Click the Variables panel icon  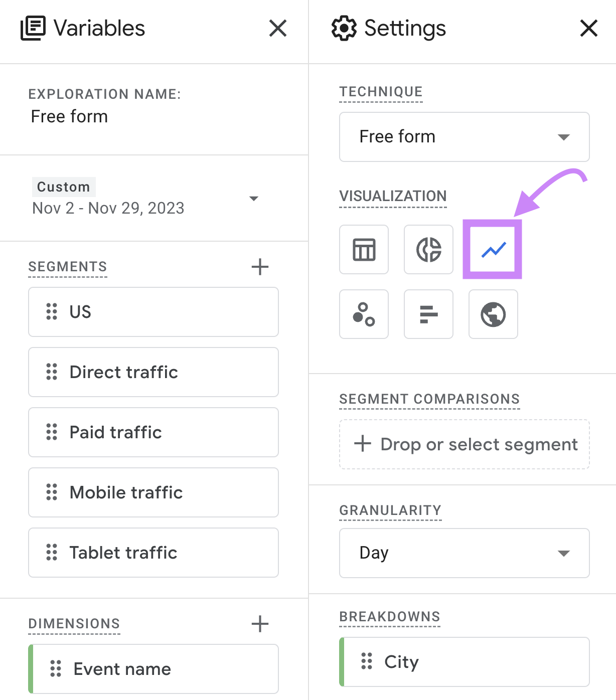tap(32, 28)
